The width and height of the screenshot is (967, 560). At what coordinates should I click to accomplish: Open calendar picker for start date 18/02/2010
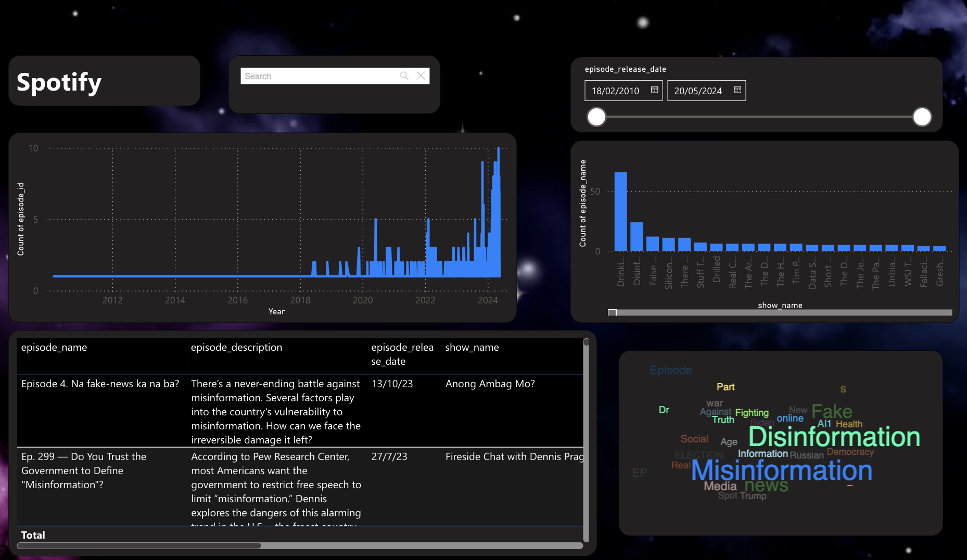[x=654, y=90]
